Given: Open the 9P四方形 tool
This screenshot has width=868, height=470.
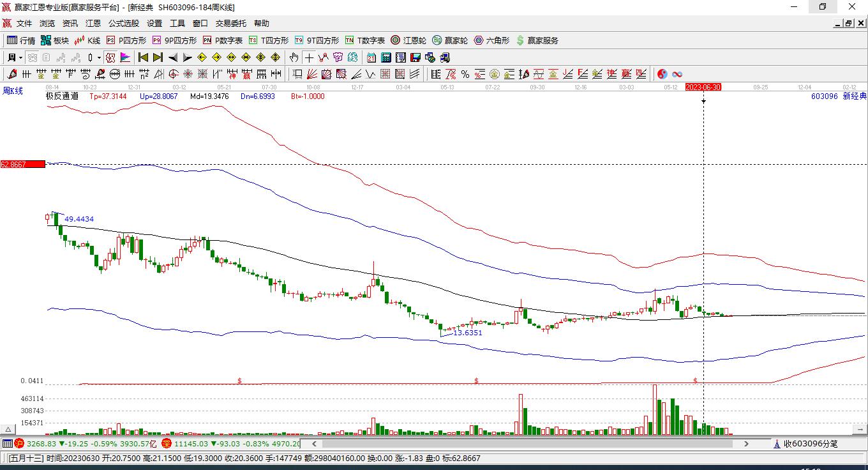Looking at the screenshot, I should coord(174,40).
